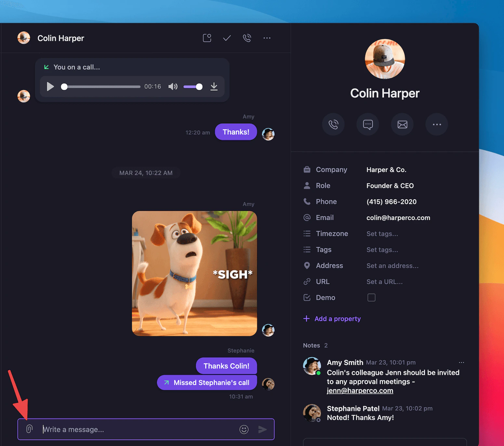Screen dimensions: 504x446
Task: Edit the Role value Founder & CEO
Action: pyautogui.click(x=390, y=186)
